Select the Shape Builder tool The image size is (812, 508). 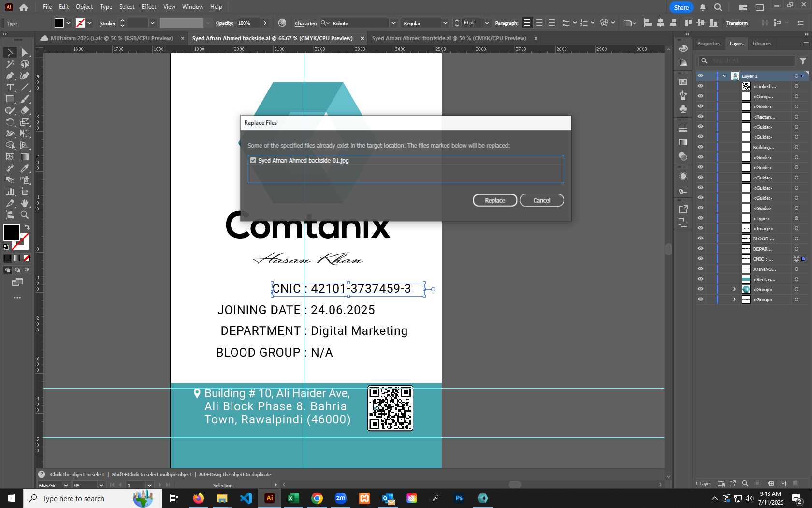(x=10, y=145)
